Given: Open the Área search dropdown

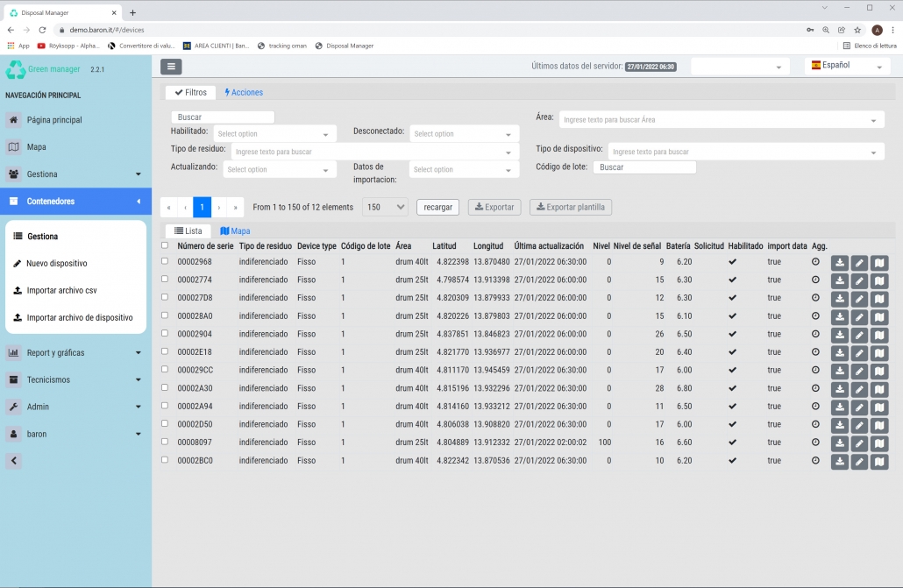Looking at the screenshot, I should (722, 120).
